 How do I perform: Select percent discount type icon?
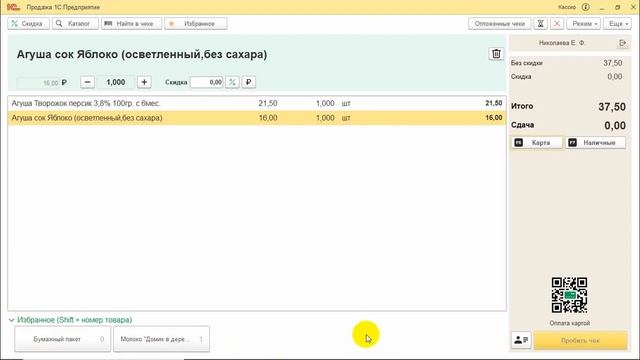tap(232, 82)
